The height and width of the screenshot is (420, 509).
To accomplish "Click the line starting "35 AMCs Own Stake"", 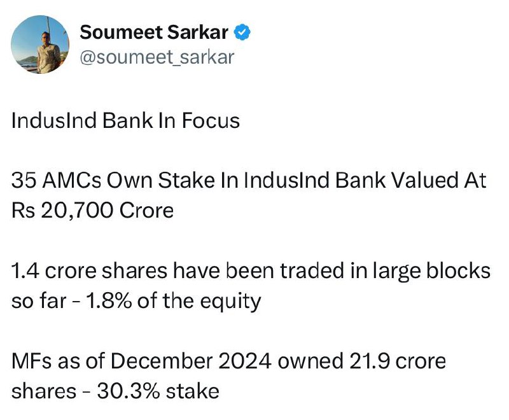I will click(249, 180).
